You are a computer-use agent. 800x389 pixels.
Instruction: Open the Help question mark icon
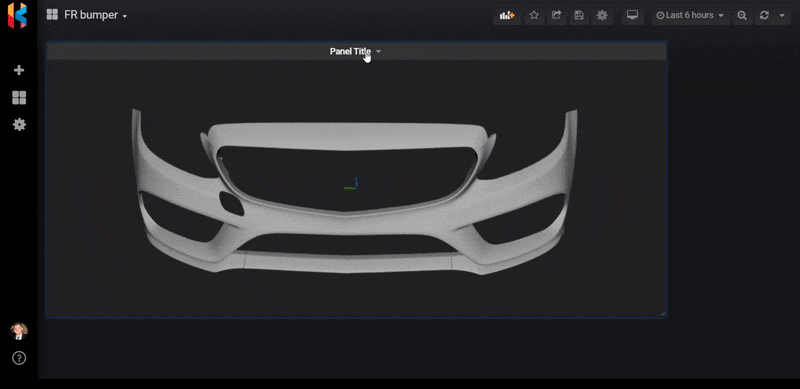coord(19,358)
